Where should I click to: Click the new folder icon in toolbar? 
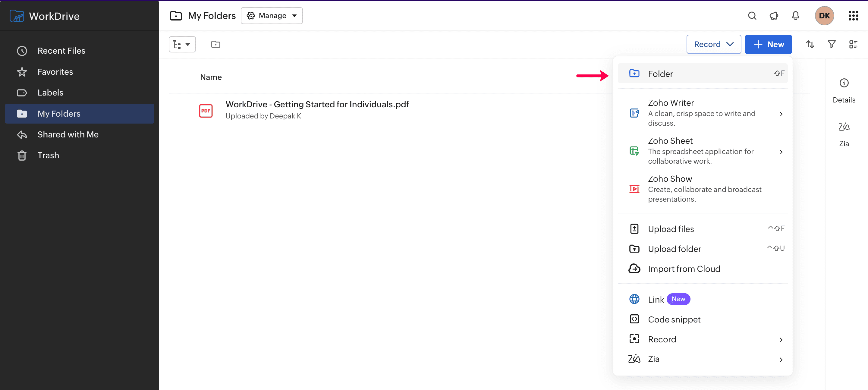click(215, 44)
